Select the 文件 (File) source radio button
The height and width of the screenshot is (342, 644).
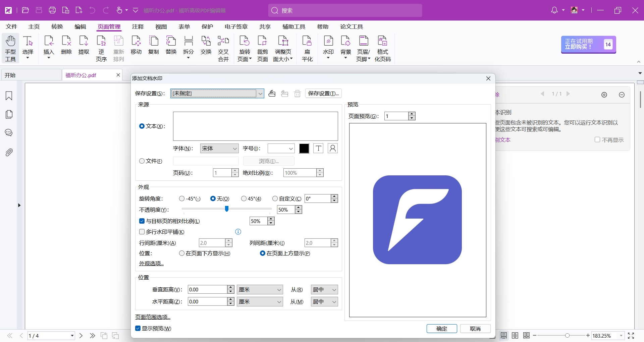pos(142,161)
